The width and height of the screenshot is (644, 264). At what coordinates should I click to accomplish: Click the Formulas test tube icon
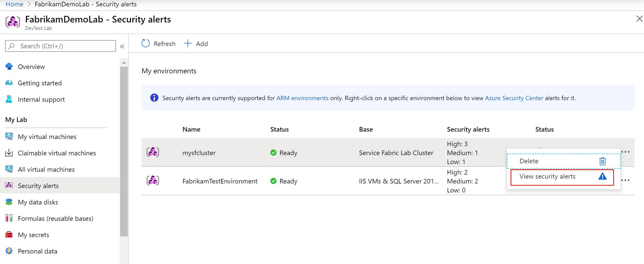pos(9,218)
